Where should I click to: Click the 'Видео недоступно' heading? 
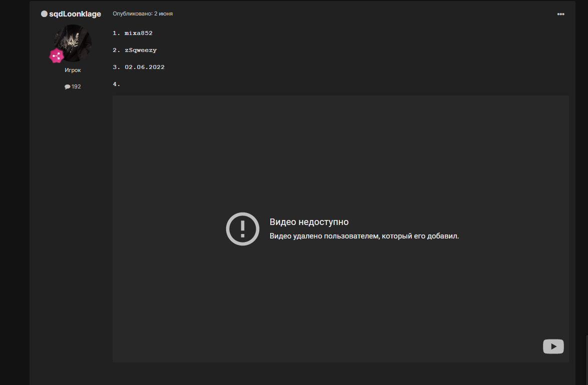click(x=309, y=221)
